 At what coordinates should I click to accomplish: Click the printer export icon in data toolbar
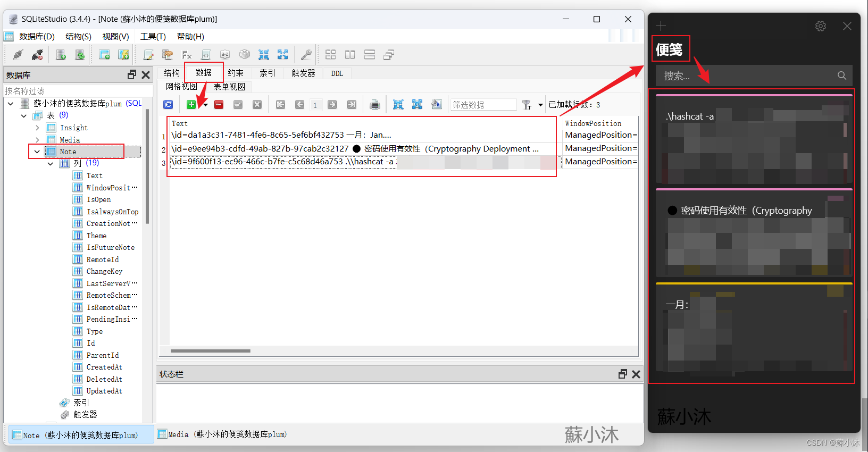[x=375, y=105]
